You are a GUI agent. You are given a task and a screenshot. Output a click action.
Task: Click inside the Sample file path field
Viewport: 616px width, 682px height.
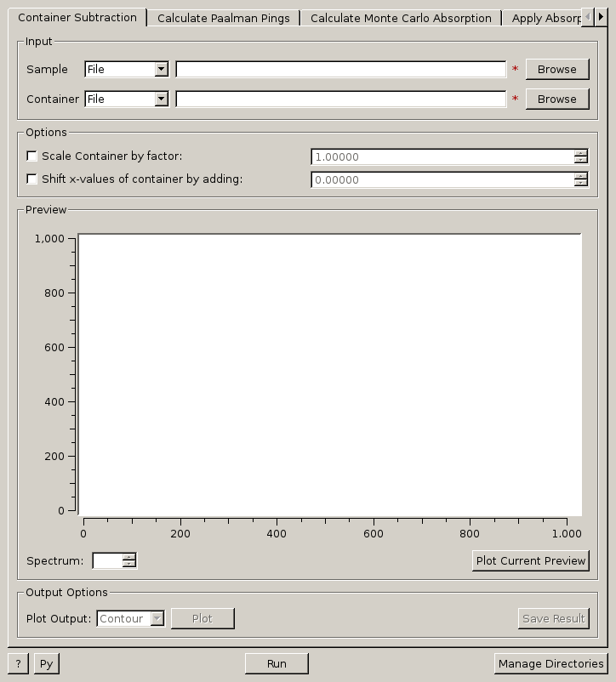click(340, 70)
